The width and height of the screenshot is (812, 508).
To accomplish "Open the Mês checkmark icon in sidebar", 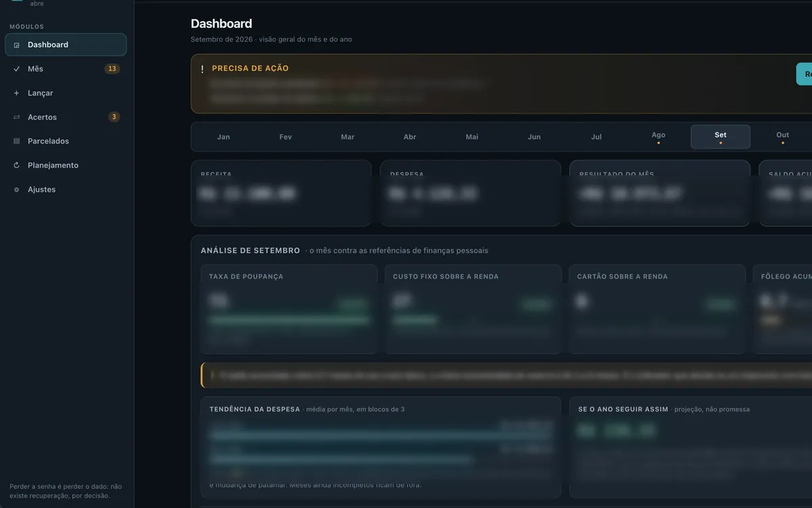I will click(x=17, y=69).
